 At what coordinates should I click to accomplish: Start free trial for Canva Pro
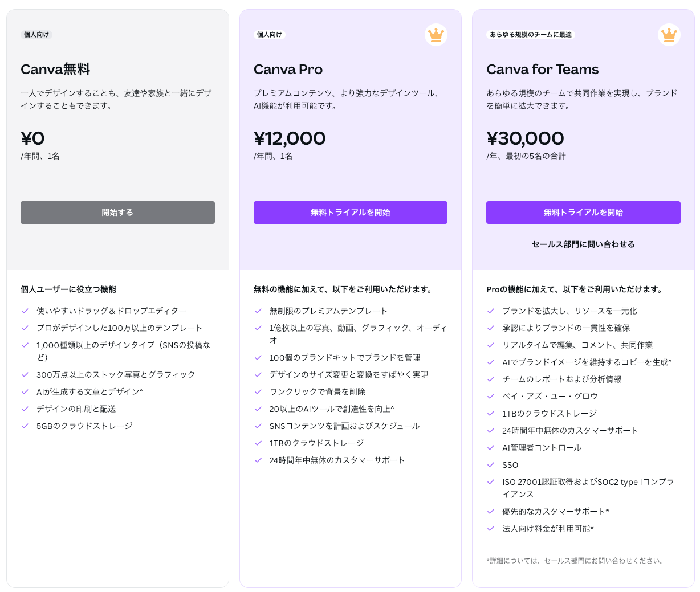(351, 213)
